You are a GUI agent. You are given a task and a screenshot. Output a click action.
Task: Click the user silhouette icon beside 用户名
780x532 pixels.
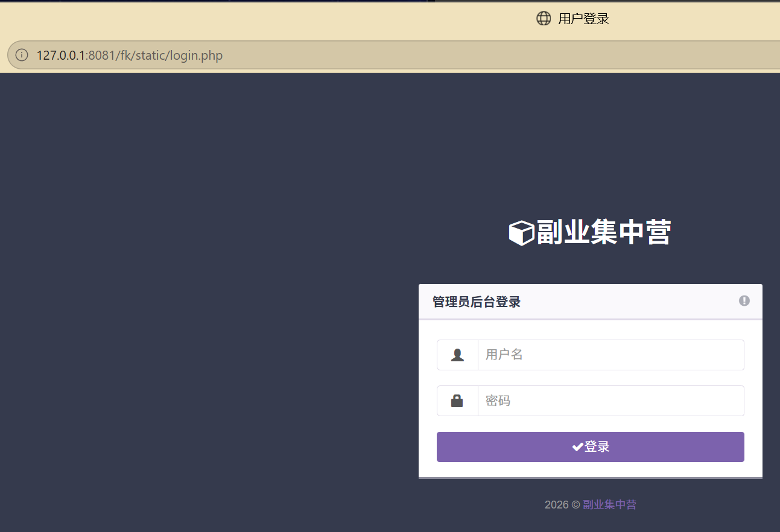pos(457,355)
